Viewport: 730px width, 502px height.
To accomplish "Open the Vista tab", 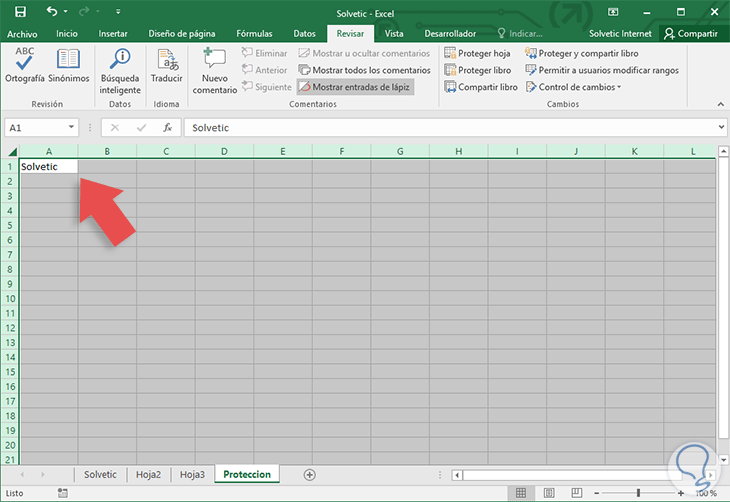I will pyautogui.click(x=394, y=34).
